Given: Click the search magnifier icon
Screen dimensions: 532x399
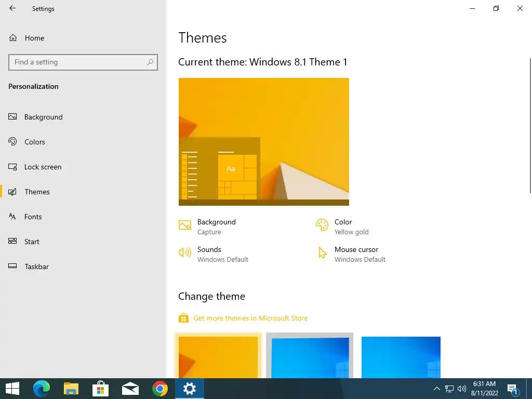Looking at the screenshot, I should (150, 62).
